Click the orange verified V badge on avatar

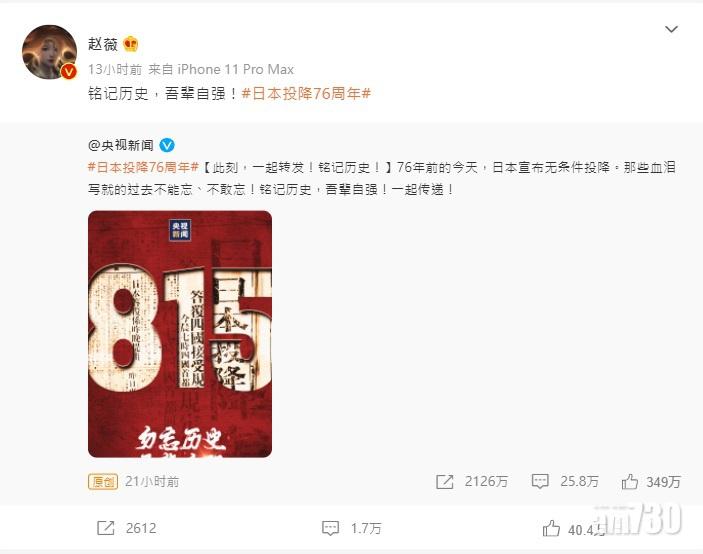[x=69, y=71]
